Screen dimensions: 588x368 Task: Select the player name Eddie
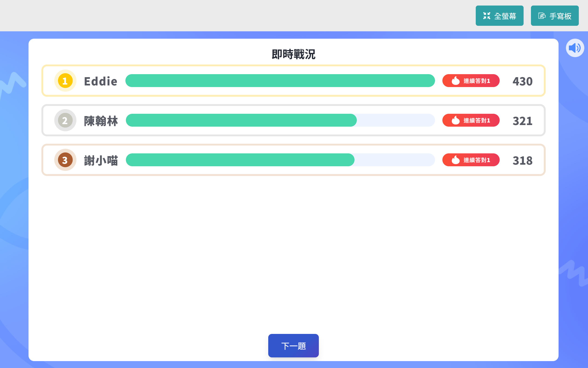100,81
